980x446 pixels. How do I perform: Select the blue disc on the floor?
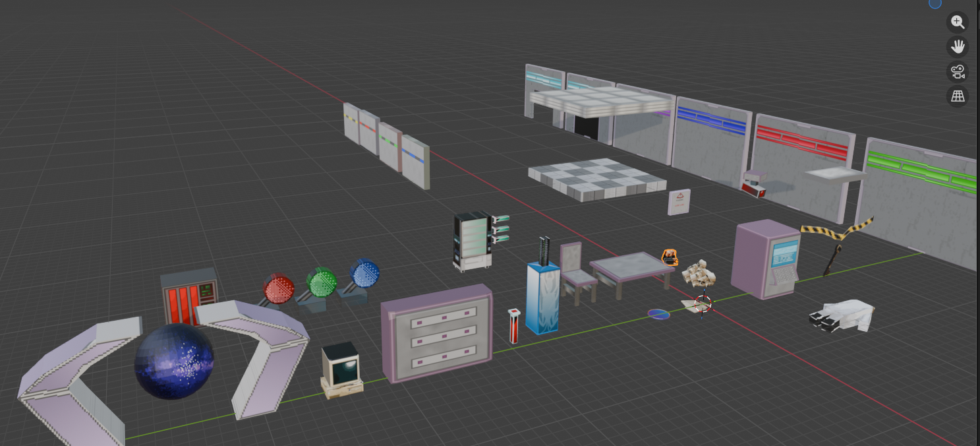pyautogui.click(x=658, y=314)
